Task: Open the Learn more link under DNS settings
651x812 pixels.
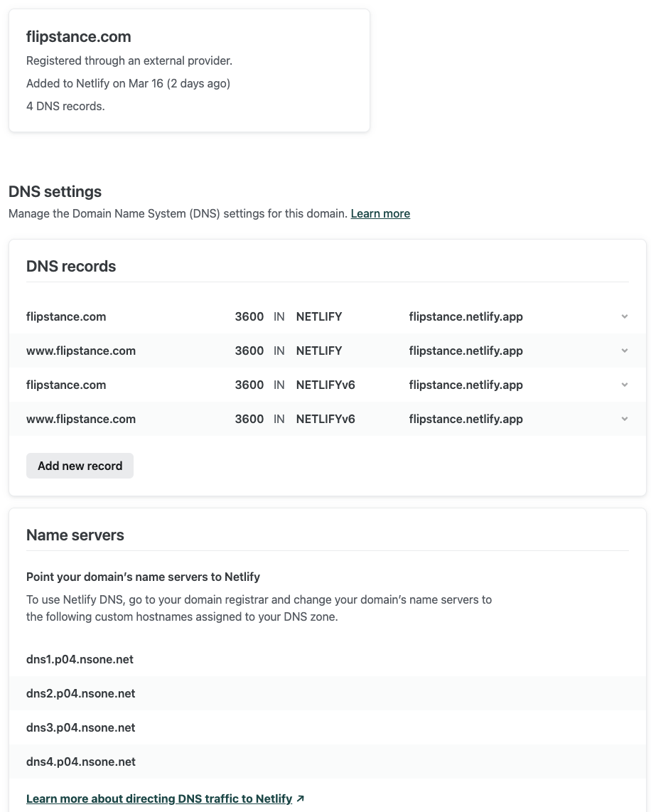Action: point(380,213)
